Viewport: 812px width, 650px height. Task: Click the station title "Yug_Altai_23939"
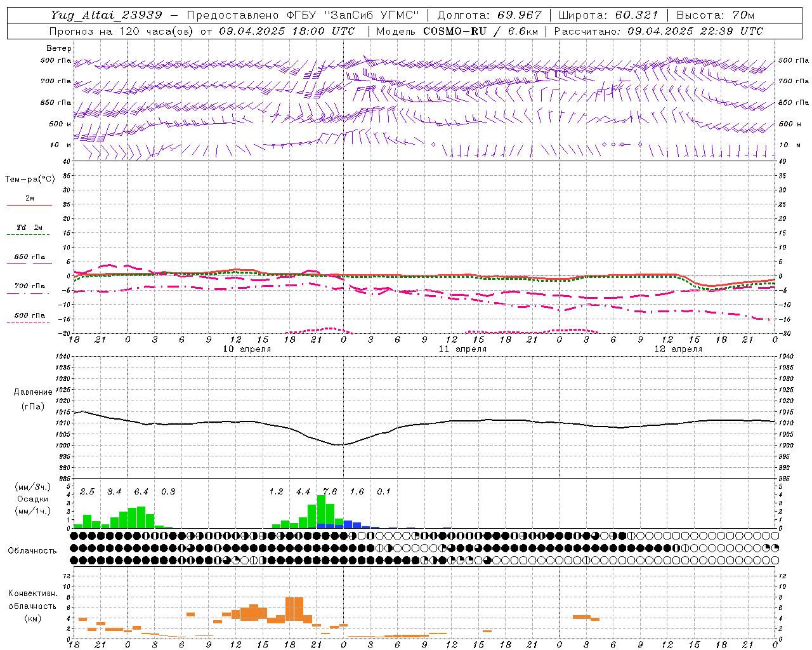106,15
